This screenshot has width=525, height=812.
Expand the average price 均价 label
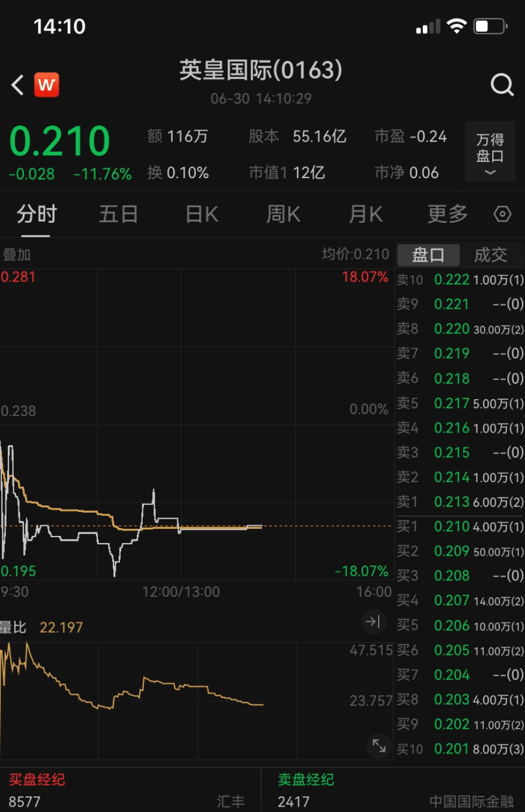355,254
